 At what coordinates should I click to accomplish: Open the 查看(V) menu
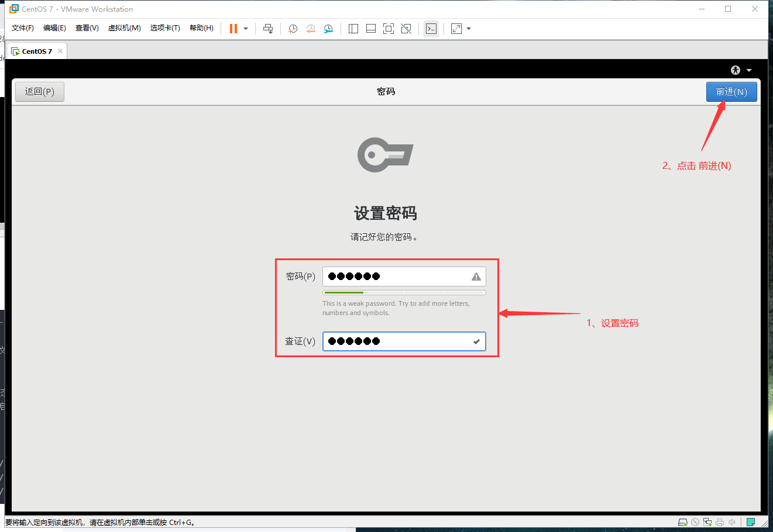87,28
